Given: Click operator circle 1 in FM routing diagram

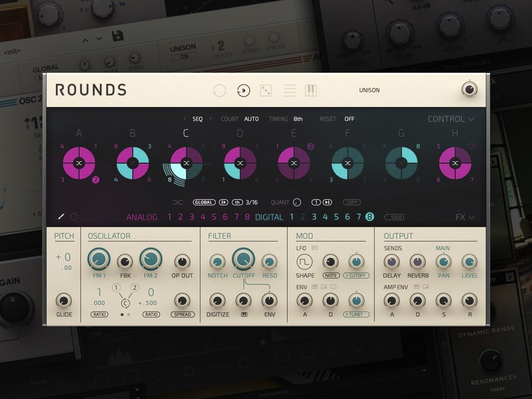Looking at the screenshot, I should coord(116,288).
